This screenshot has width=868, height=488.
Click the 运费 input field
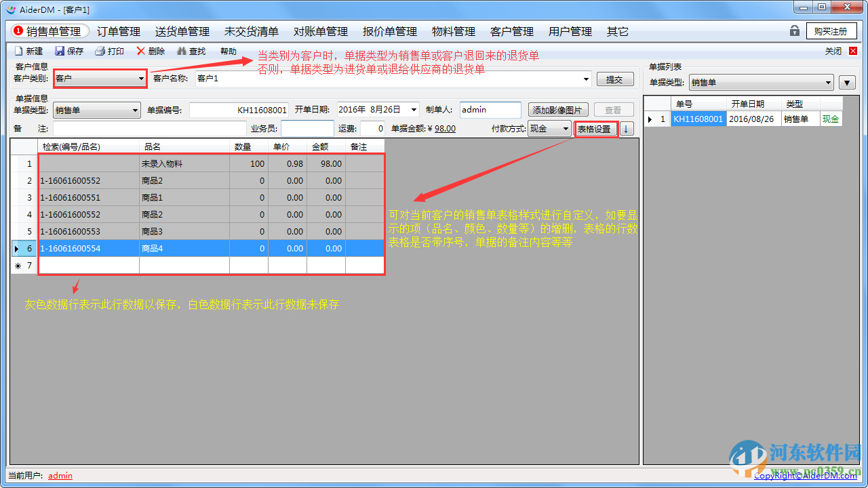click(372, 129)
